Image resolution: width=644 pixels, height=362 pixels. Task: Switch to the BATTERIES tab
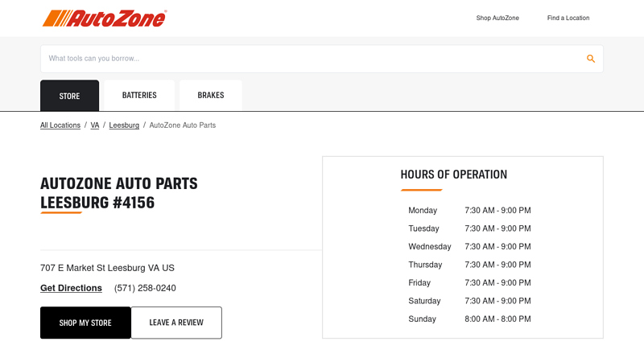coord(139,95)
